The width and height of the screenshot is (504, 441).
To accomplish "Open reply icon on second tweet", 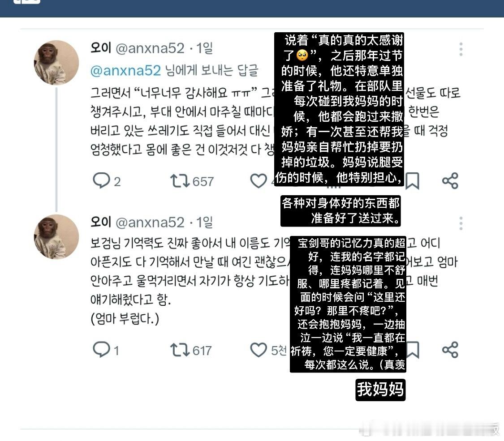I will 101,350.
